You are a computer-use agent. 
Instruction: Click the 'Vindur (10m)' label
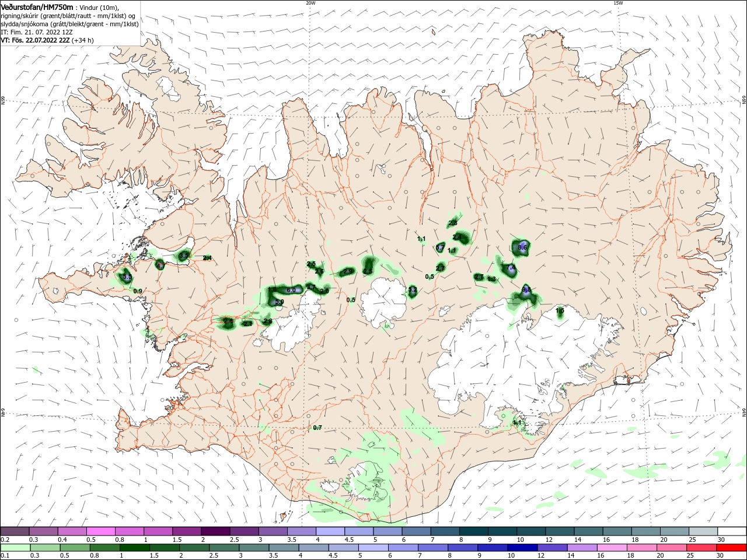point(98,7)
